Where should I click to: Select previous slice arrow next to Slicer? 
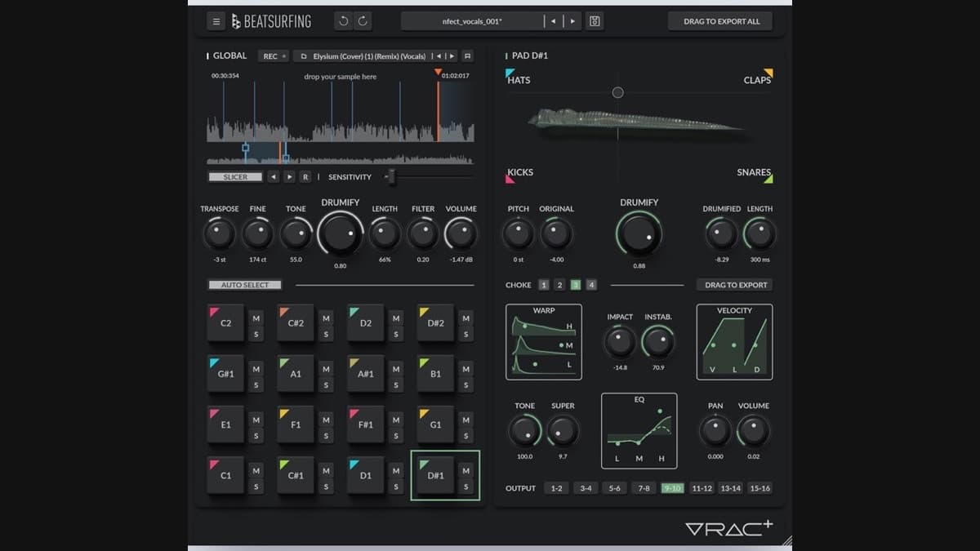274,177
